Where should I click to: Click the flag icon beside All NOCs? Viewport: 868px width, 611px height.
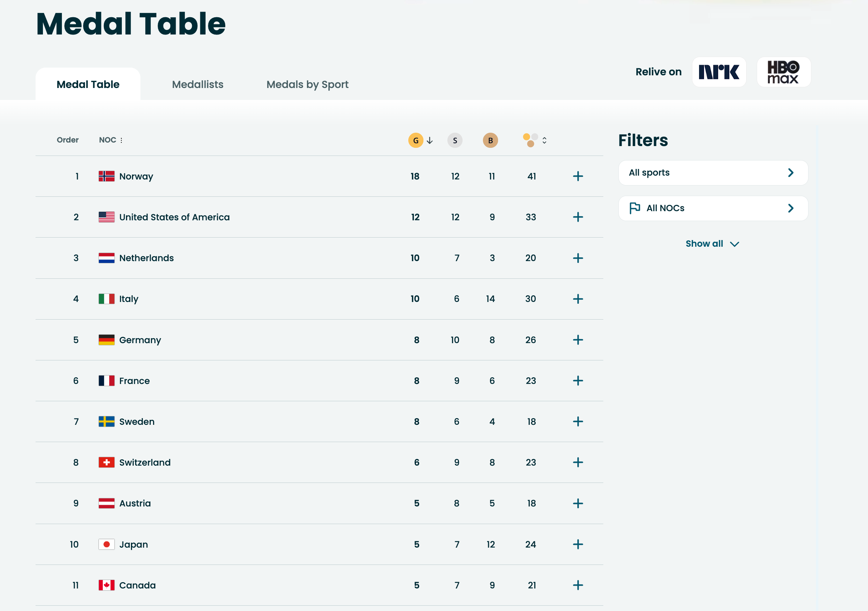click(x=634, y=208)
